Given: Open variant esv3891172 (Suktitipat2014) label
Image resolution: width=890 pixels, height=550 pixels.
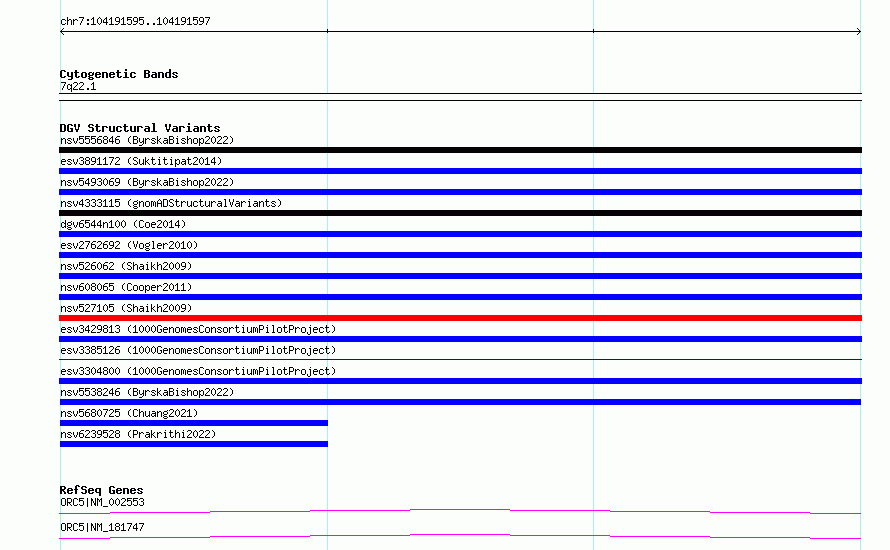Looking at the screenshot, I should [141, 161].
